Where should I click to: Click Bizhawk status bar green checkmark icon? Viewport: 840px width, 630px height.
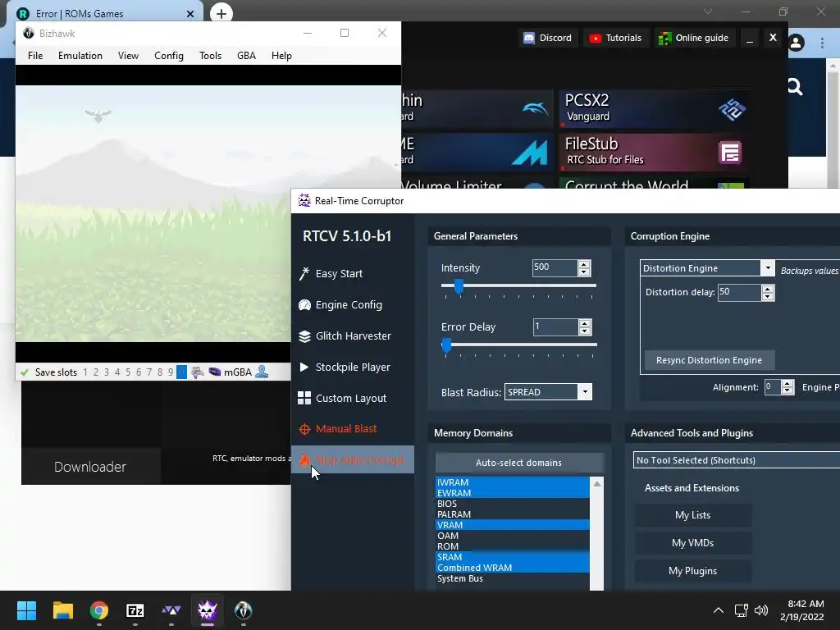[x=24, y=372]
